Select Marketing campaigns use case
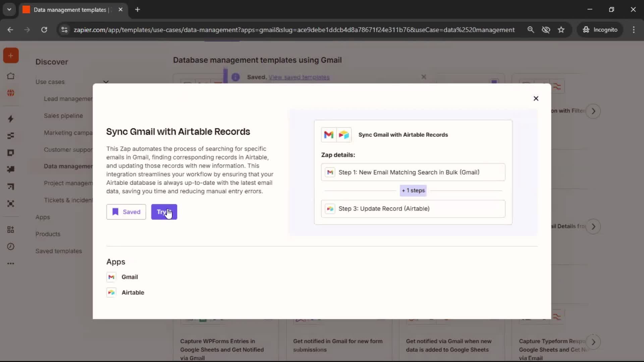This screenshot has width=644, height=362. (x=68, y=133)
